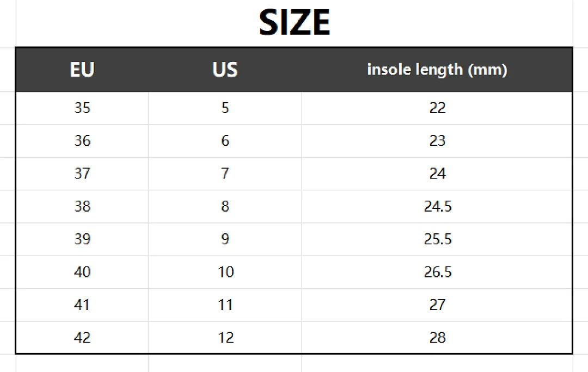
Task: Select EU size 36 cell
Action: coord(82,141)
